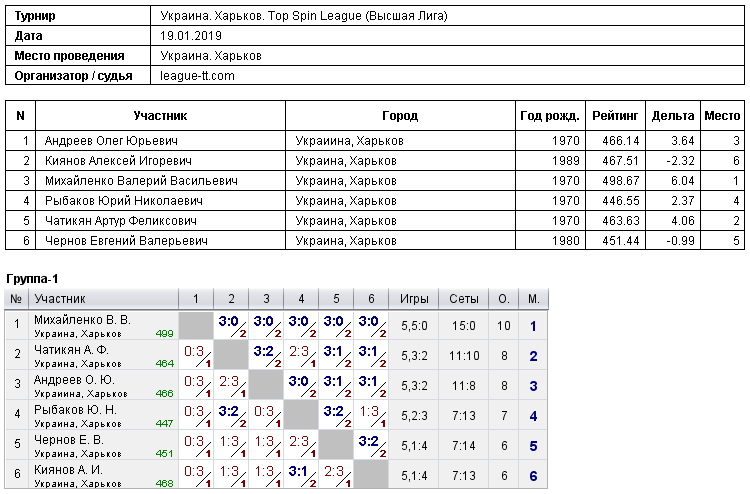Click the 'Группа-1' heading
The width and height of the screenshot is (750, 494).
pyautogui.click(x=32, y=278)
